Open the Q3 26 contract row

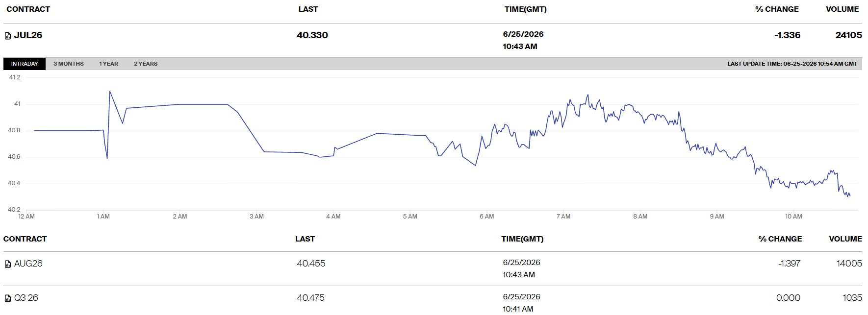click(x=433, y=301)
